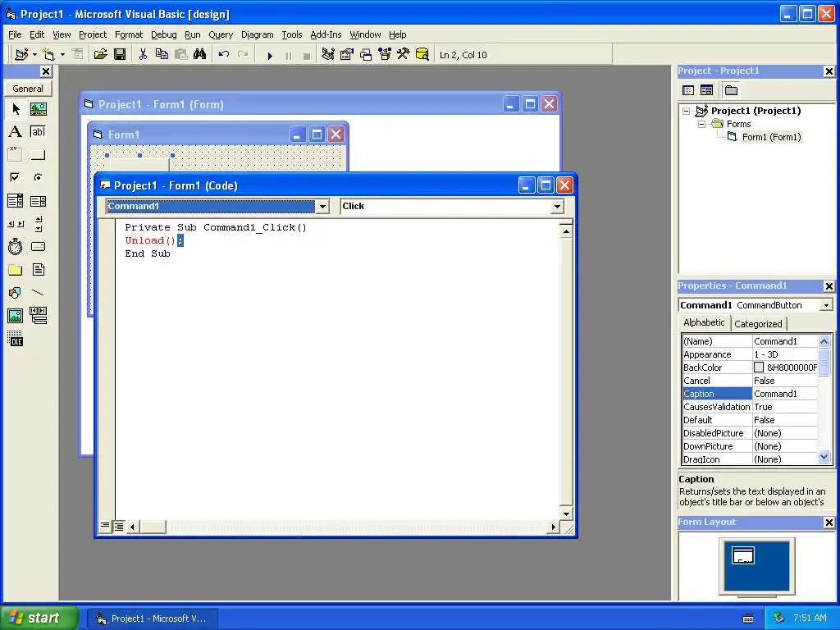The height and width of the screenshot is (630, 840).
Task: Select the PictureBox control in toolbox
Action: click(x=38, y=109)
